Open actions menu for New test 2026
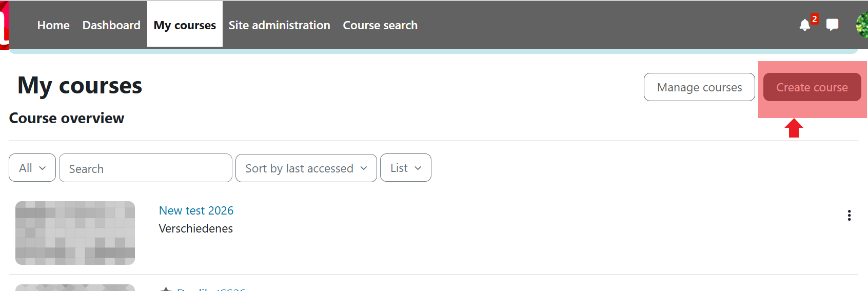 click(x=849, y=216)
